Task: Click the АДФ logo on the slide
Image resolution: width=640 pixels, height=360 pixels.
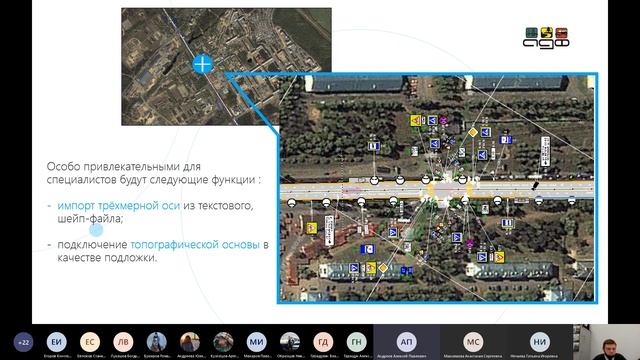Action: coord(546,38)
